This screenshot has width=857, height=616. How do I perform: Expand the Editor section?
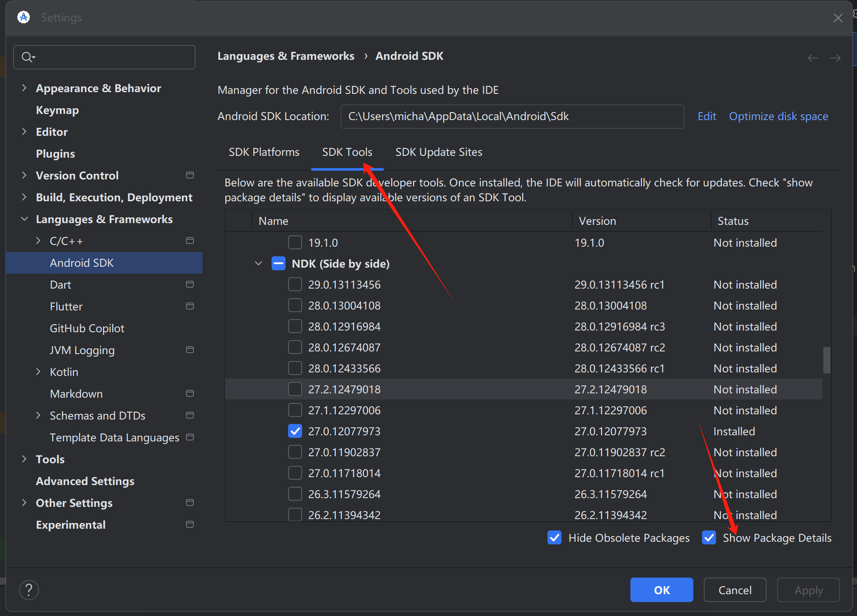24,131
